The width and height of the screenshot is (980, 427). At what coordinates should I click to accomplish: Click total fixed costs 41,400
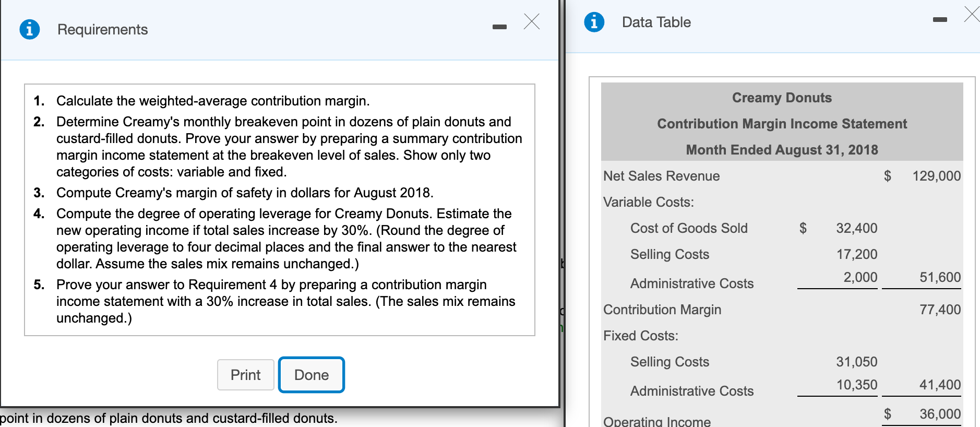click(x=940, y=385)
